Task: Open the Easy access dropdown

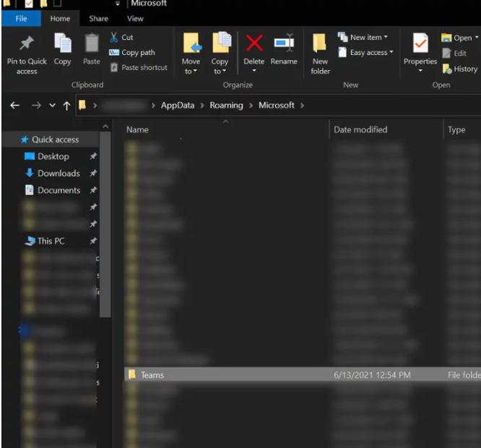Action: [365, 53]
